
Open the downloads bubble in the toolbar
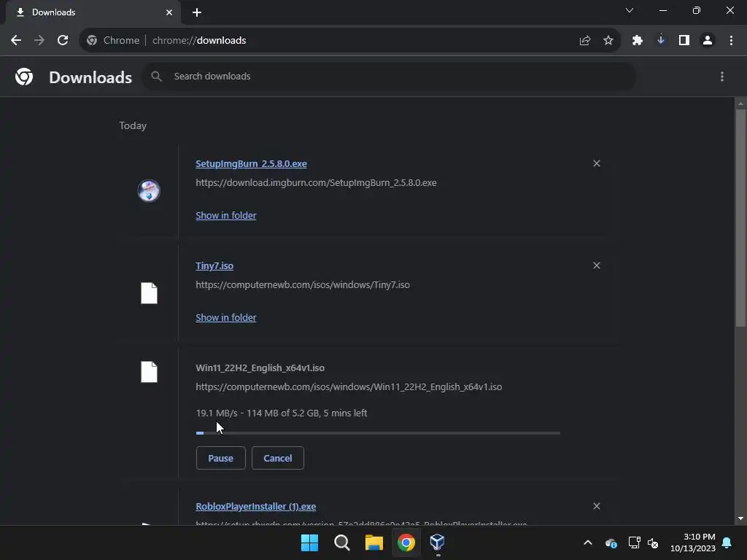661,41
